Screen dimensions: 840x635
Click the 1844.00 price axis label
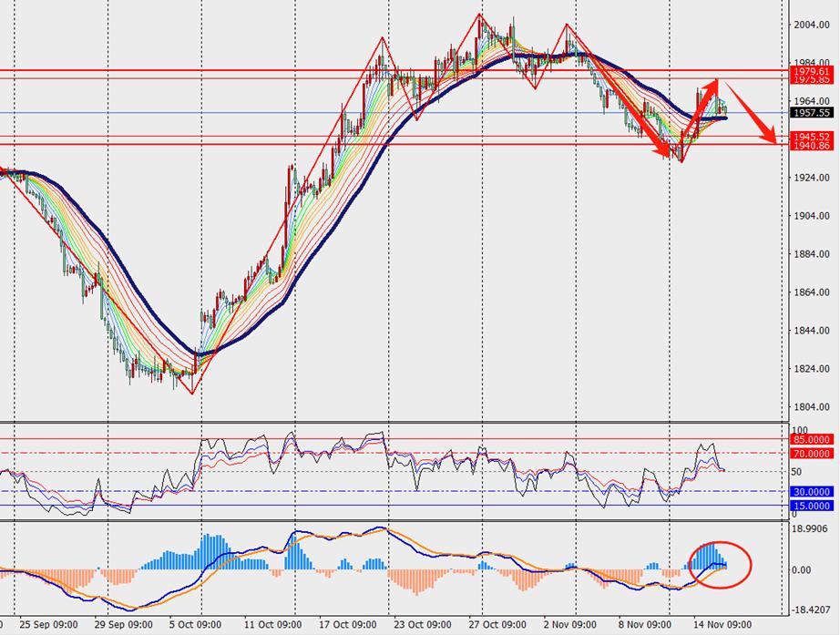[812, 331]
